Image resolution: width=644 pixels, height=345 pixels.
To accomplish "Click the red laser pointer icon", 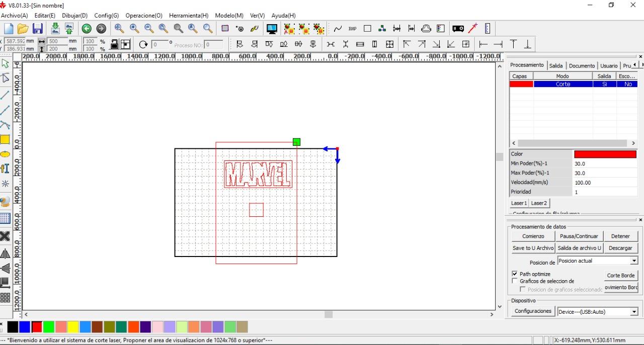I will tap(473, 29).
